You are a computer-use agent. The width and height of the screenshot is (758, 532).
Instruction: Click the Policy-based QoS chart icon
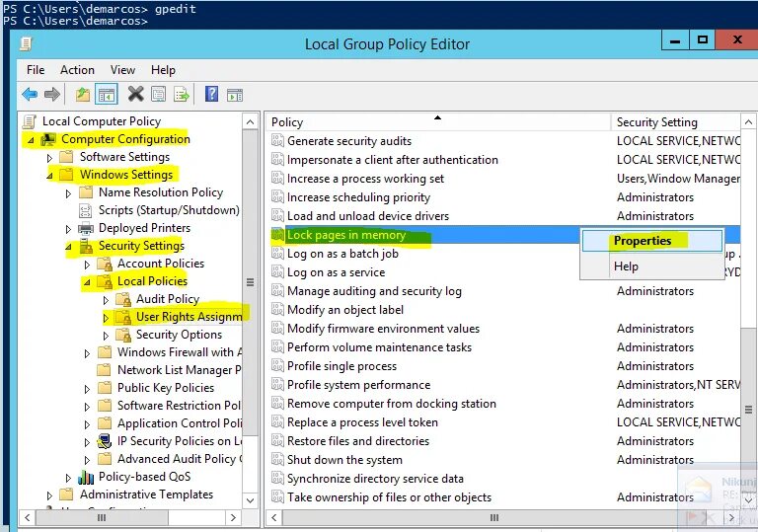pyautogui.click(x=86, y=477)
